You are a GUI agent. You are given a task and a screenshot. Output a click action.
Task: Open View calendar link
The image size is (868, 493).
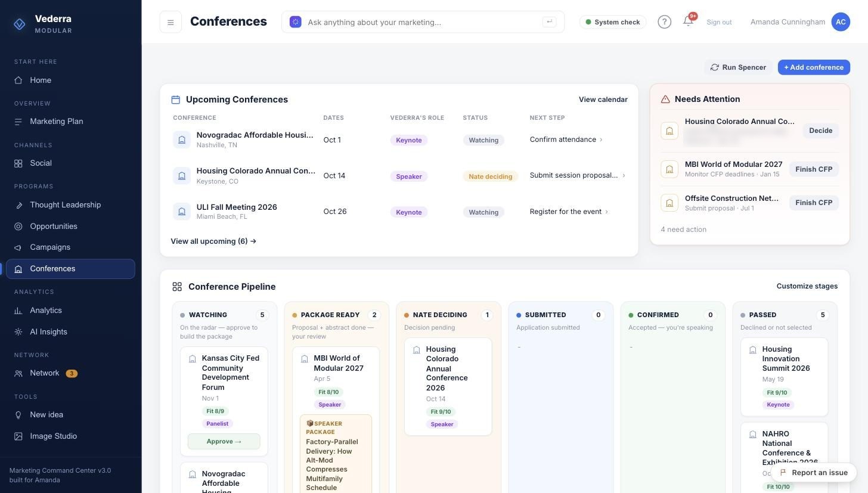coord(603,100)
